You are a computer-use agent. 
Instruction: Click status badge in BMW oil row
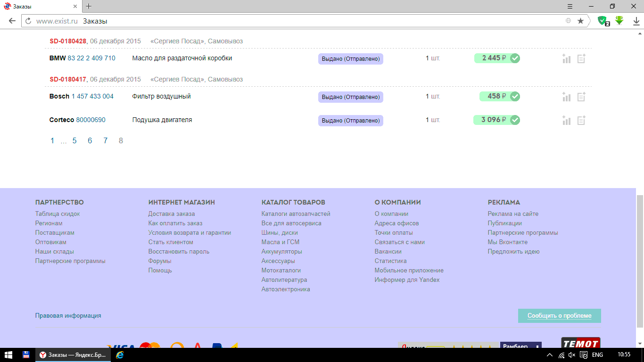(351, 59)
